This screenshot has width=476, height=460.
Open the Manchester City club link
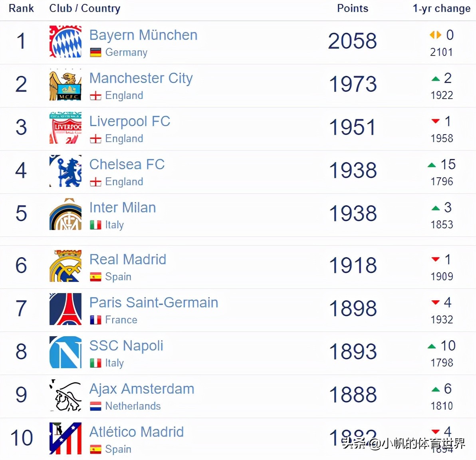pos(141,78)
